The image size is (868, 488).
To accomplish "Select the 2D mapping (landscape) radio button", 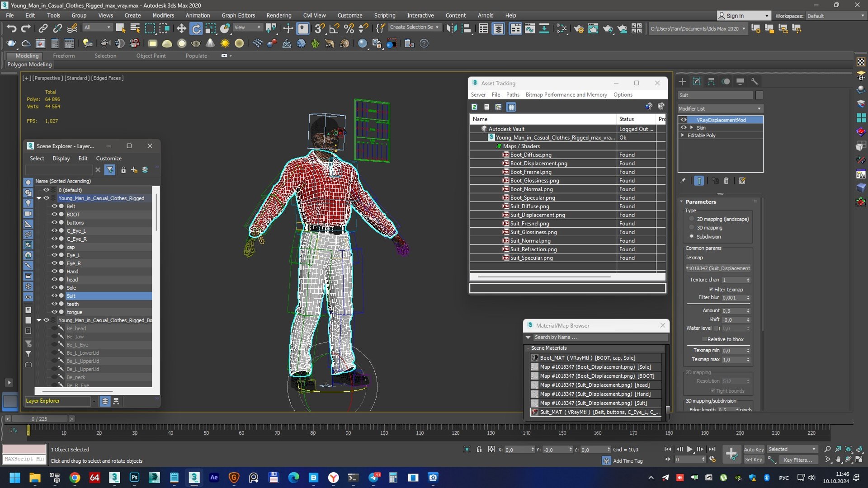I will (691, 219).
